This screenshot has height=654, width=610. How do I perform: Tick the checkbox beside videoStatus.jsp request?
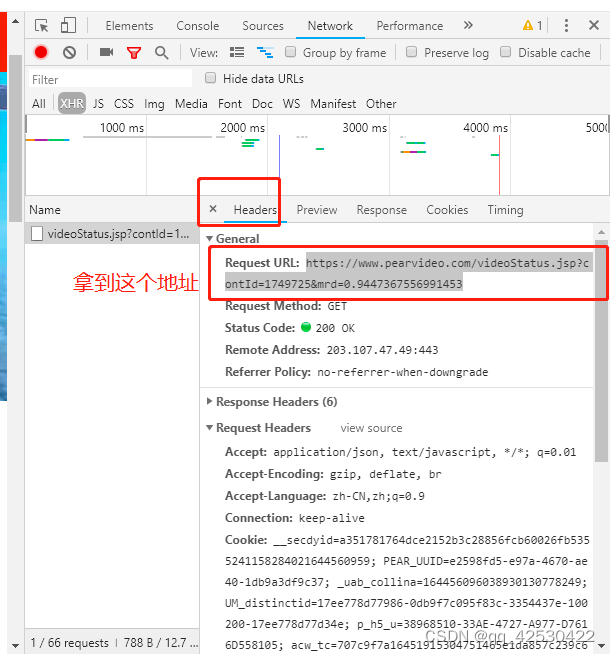point(37,234)
